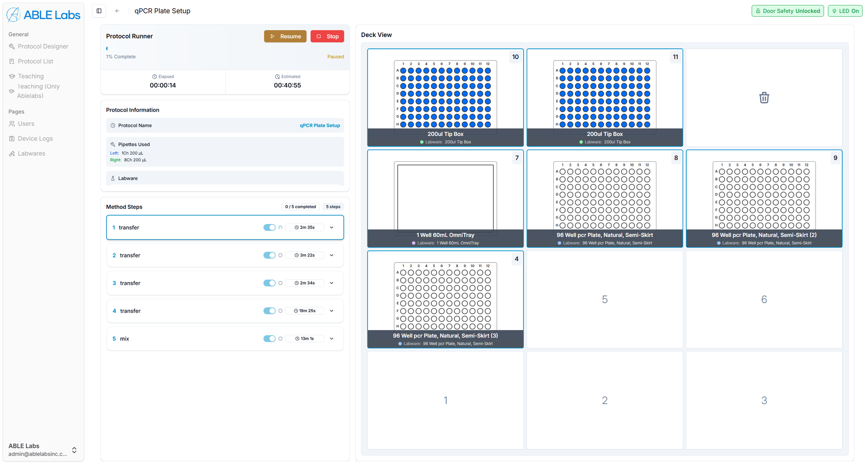
Task: Select slot 8 96 Well pcr Plate
Action: pos(604,198)
